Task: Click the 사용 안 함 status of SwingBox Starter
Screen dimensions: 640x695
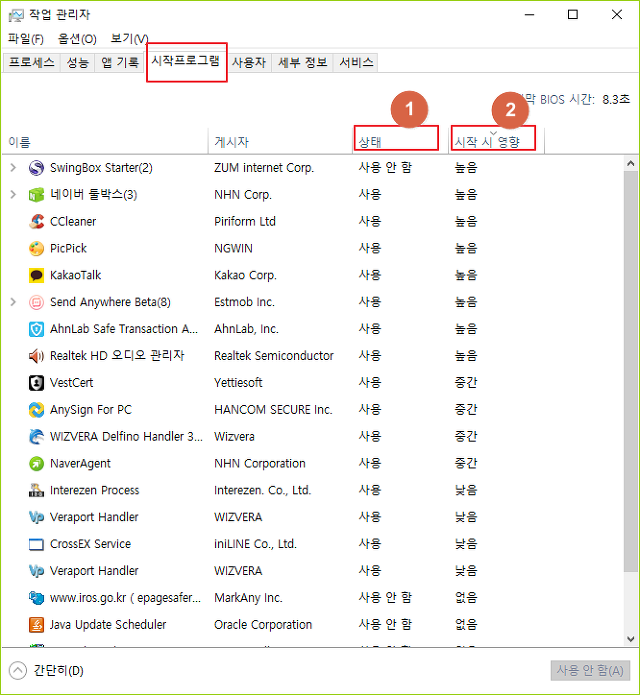Action: (x=385, y=168)
